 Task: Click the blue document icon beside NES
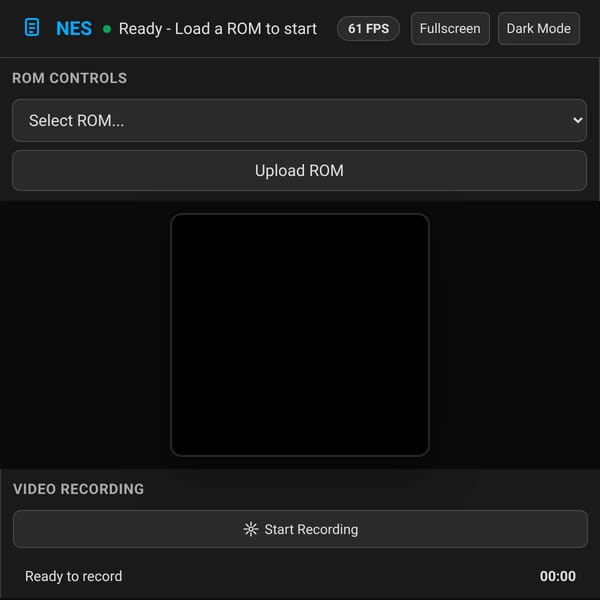pos(32,28)
